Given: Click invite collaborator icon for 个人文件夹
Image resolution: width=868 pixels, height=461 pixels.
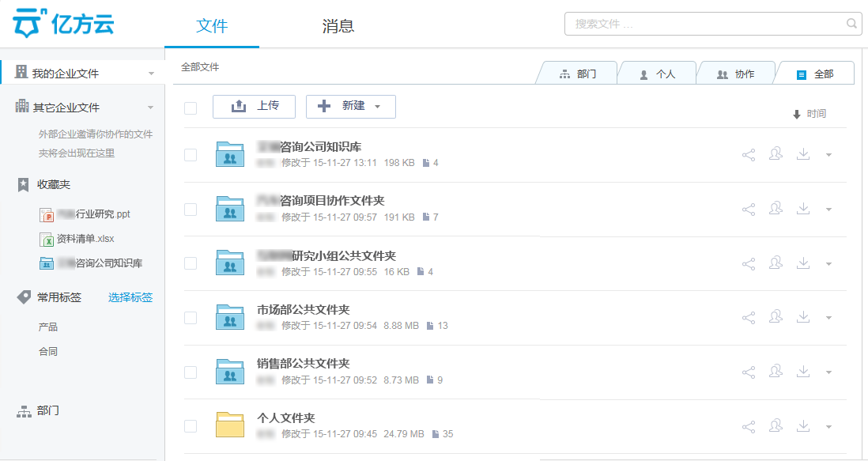Looking at the screenshot, I should point(776,426).
